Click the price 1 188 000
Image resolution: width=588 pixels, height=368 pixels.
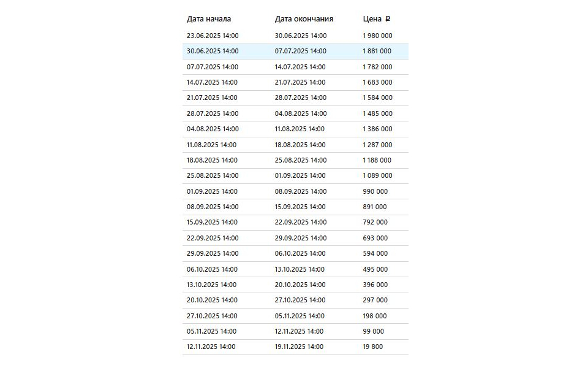377,160
